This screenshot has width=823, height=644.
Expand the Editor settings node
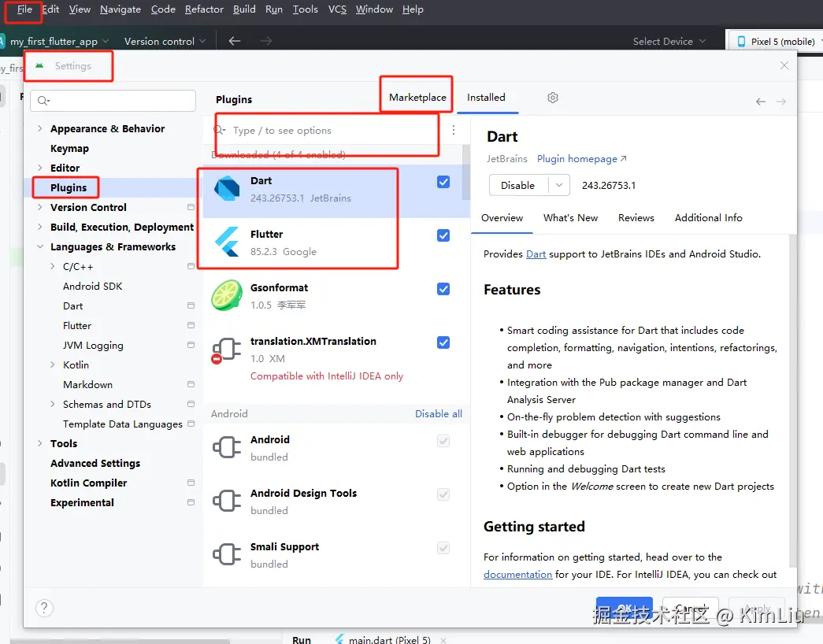[x=40, y=168]
